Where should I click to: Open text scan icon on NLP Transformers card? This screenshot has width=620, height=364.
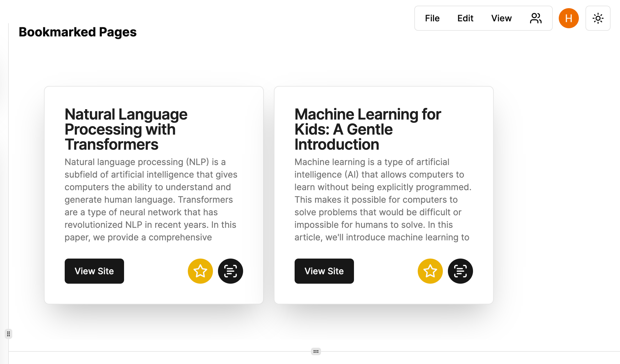231,271
